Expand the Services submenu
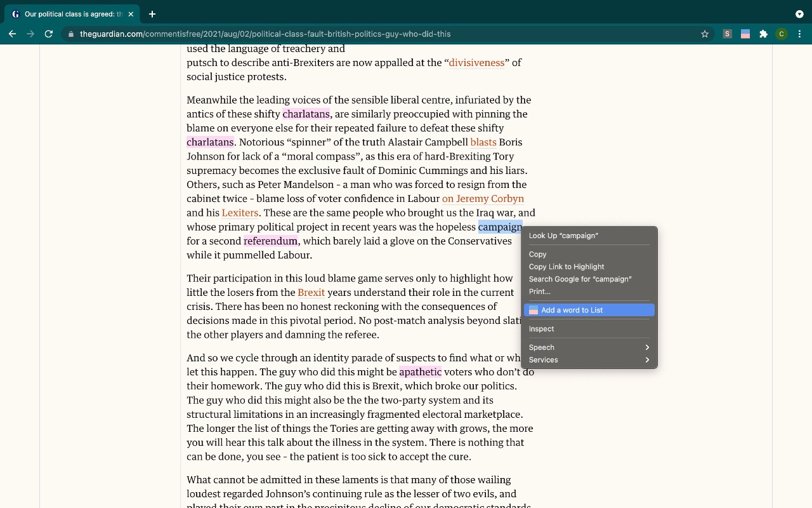812x508 pixels. point(589,360)
